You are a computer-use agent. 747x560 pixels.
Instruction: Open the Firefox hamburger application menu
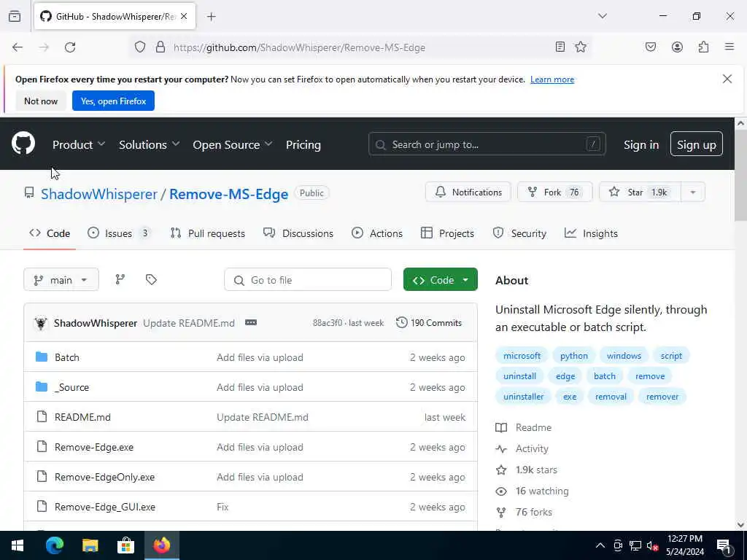[729, 47]
